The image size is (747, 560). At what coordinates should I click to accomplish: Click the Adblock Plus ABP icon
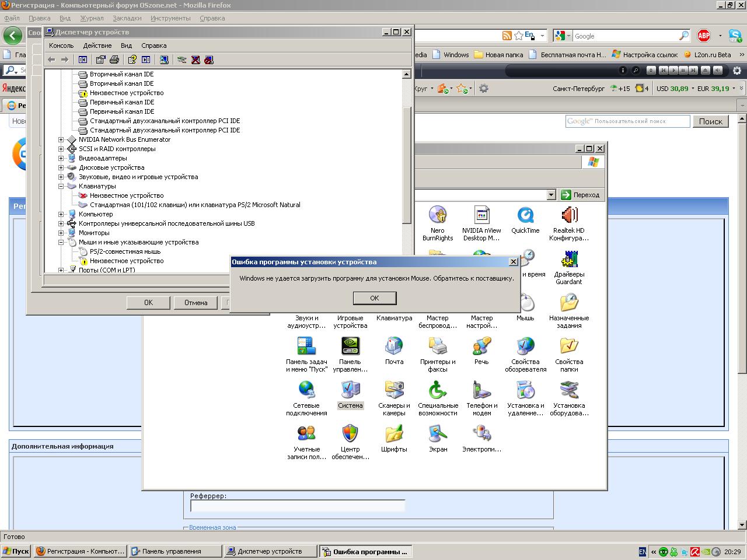click(x=704, y=36)
